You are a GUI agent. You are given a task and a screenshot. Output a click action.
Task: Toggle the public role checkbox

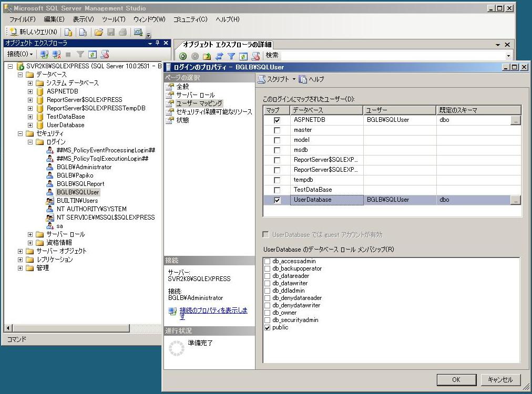coord(268,327)
